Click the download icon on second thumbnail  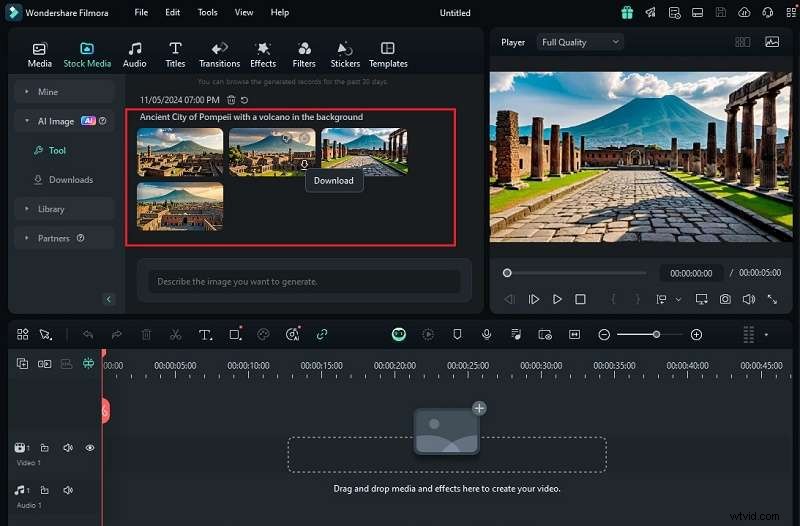click(x=304, y=164)
